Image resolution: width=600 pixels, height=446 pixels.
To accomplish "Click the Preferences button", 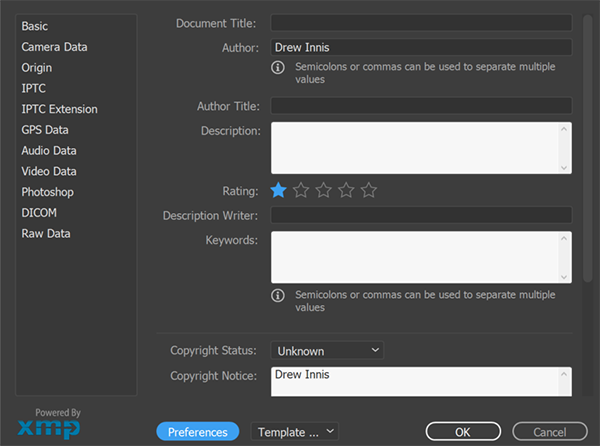I will (197, 432).
